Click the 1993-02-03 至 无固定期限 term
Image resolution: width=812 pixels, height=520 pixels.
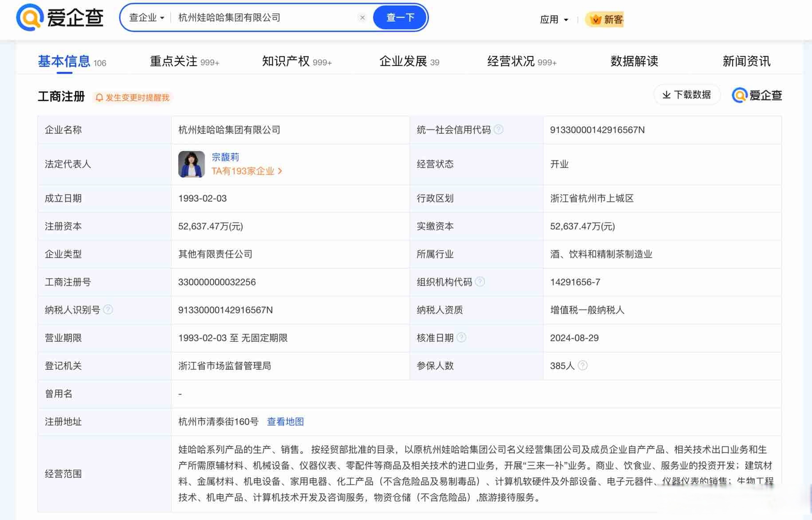pyautogui.click(x=233, y=338)
